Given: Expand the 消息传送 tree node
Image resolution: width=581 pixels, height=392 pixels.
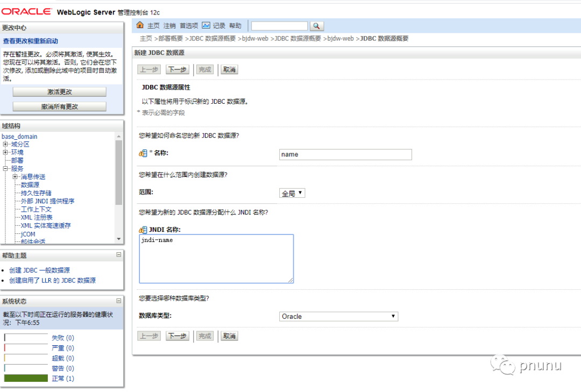Looking at the screenshot, I should tap(15, 177).
